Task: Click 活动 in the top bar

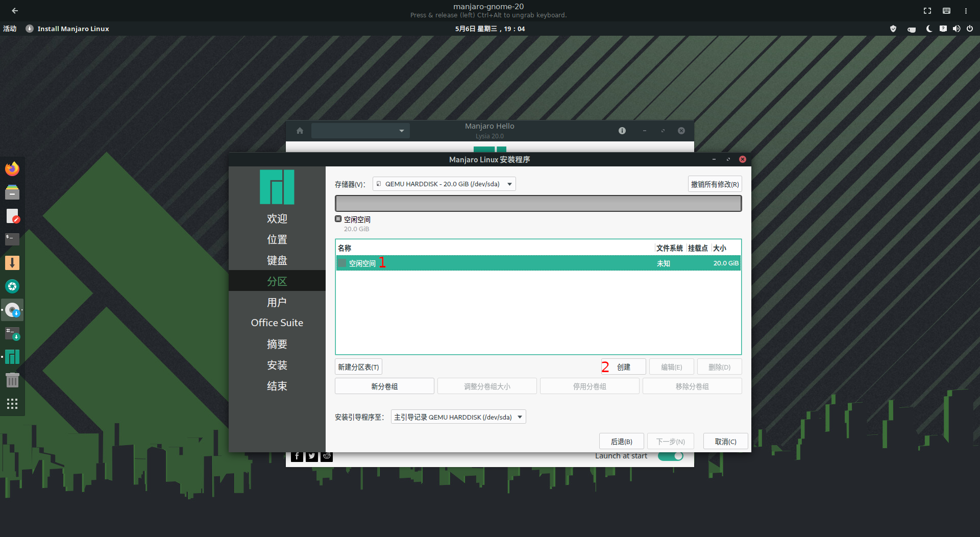Action: point(10,29)
